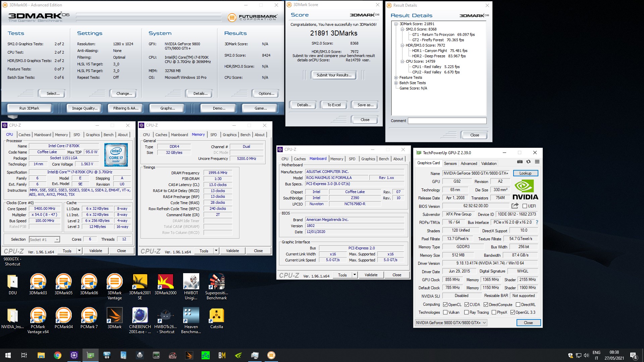
Task: Select the PCMark 7 desktop shortcut
Action: [89, 318]
